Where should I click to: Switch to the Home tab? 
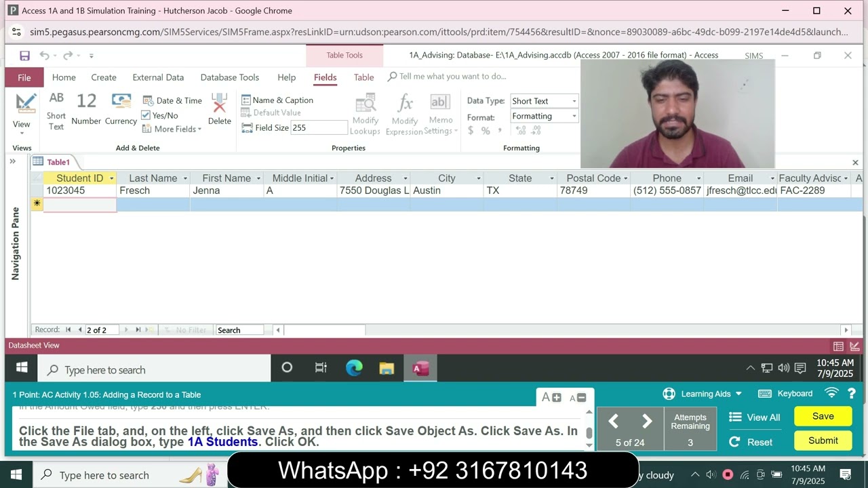[64, 77]
